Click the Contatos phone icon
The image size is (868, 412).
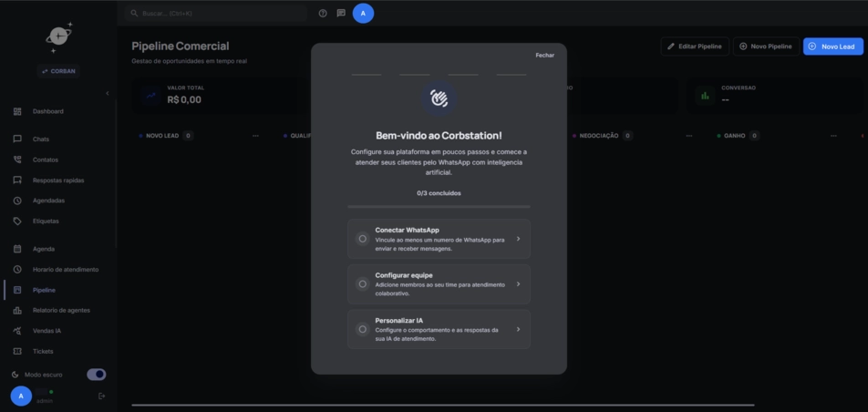17,160
